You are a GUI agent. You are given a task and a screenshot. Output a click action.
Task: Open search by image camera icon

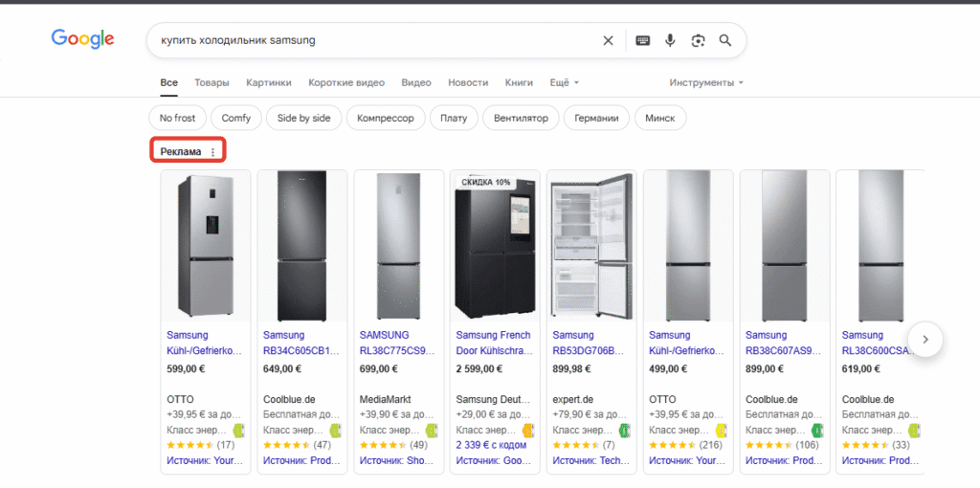click(698, 40)
